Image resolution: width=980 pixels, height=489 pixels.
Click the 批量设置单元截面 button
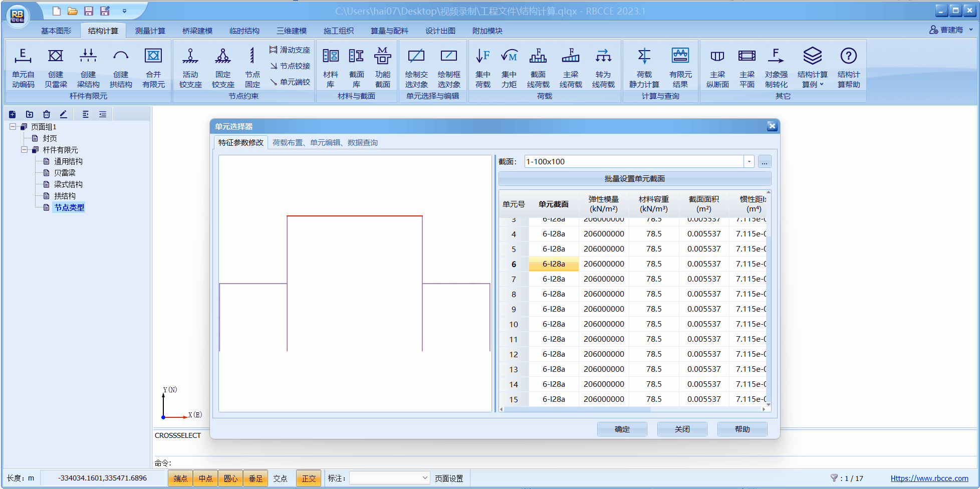[634, 179]
